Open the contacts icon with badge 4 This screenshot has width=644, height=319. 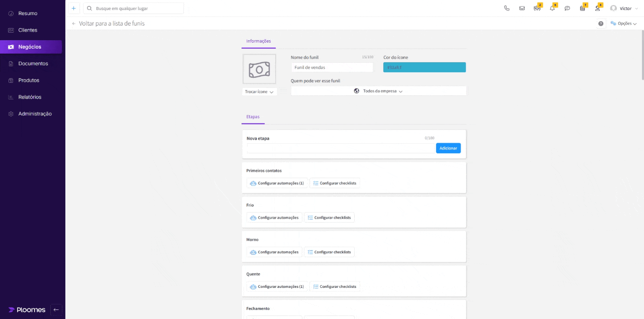pos(597,8)
